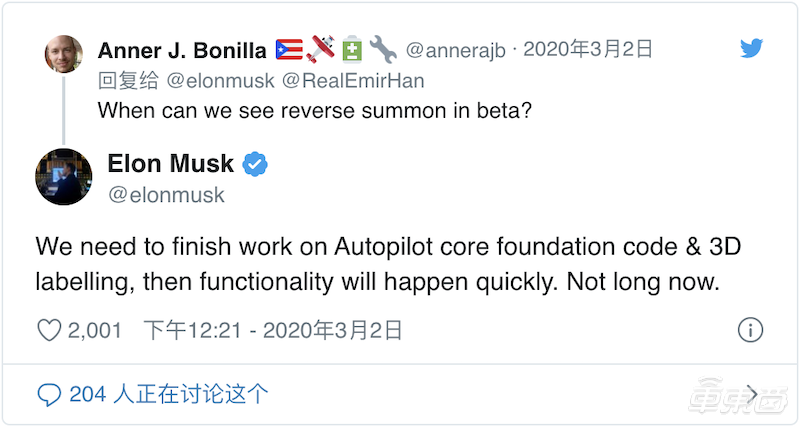Click Elon Musk's verified badge
Screen dimensions: 800x427
[256, 163]
